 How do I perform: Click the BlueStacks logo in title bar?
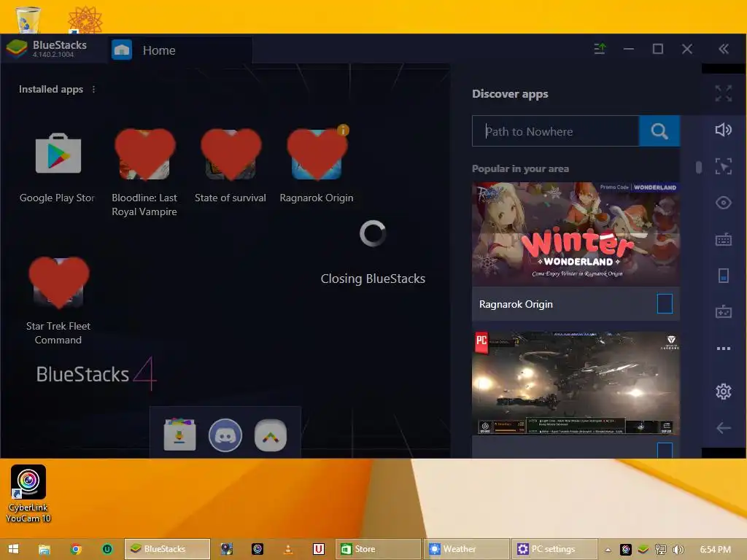pyautogui.click(x=17, y=49)
